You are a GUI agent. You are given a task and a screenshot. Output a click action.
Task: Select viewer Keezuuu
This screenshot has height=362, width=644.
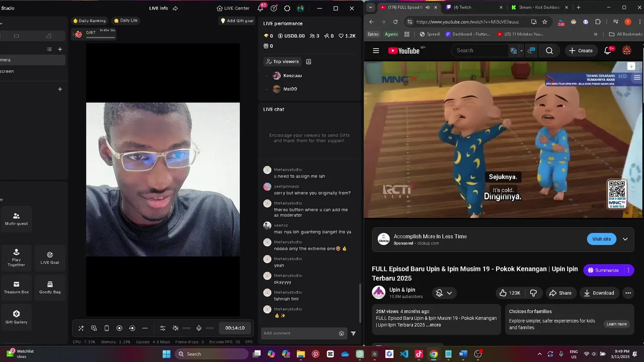coord(292,75)
